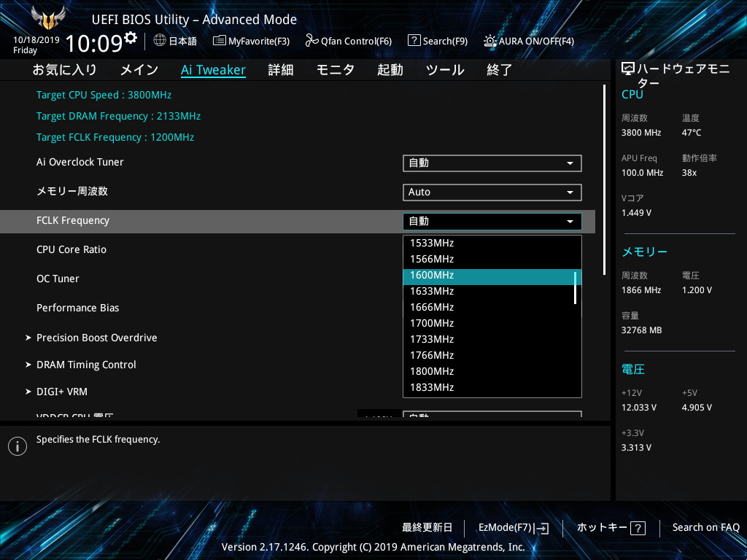Click Target FCLK Frequency : 1200MHz text
The image size is (747, 560).
[115, 137]
